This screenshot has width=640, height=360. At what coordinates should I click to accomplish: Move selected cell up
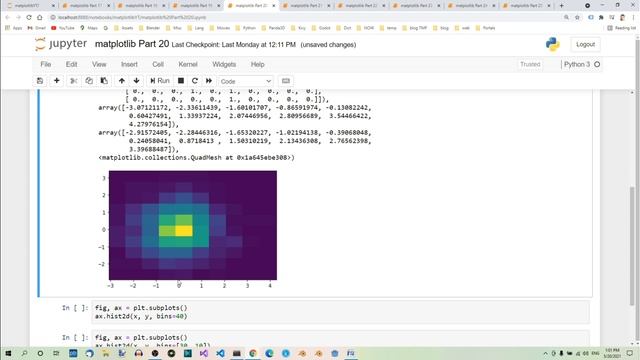[x=122, y=81]
